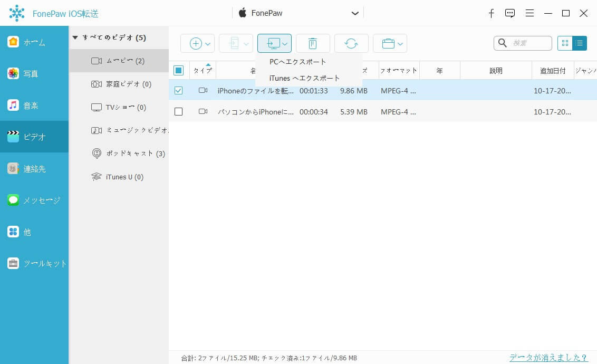Select the ムービー (2) category

pos(119,61)
